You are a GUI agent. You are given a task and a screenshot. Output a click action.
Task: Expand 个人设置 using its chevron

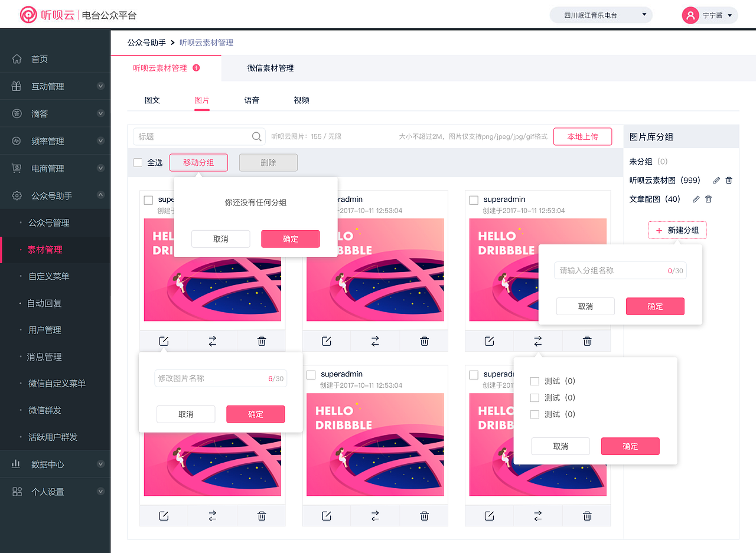(x=100, y=492)
